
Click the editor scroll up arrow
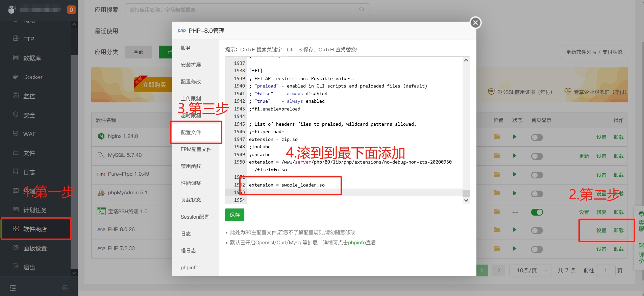466,60
